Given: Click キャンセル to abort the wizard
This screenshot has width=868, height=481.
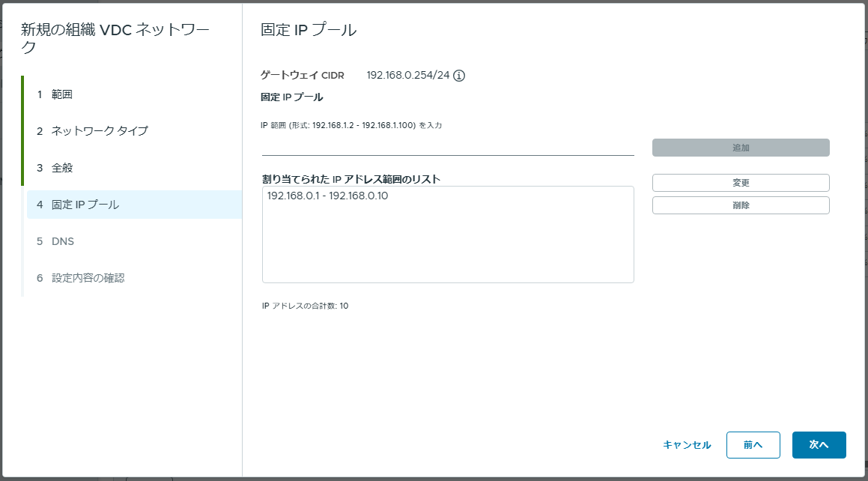Looking at the screenshot, I should coord(687,445).
